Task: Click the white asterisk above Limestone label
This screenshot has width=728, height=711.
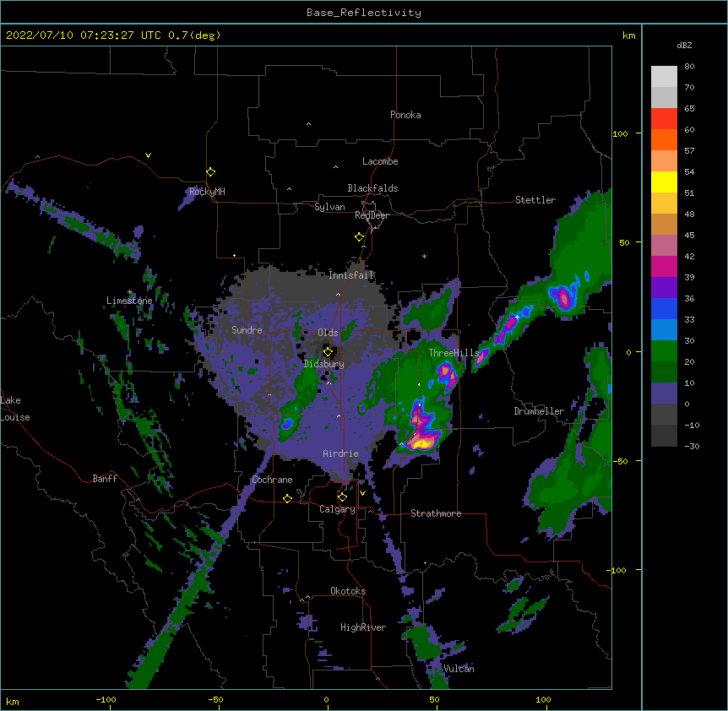Action: [x=130, y=292]
